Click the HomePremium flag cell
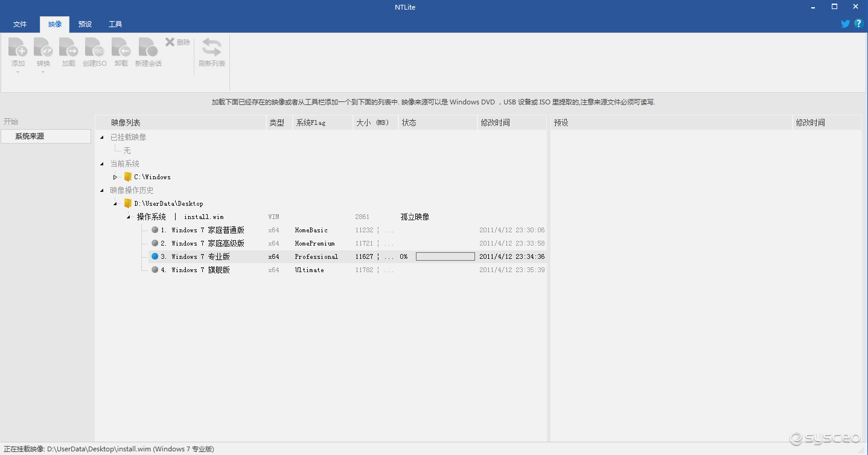 pos(314,243)
